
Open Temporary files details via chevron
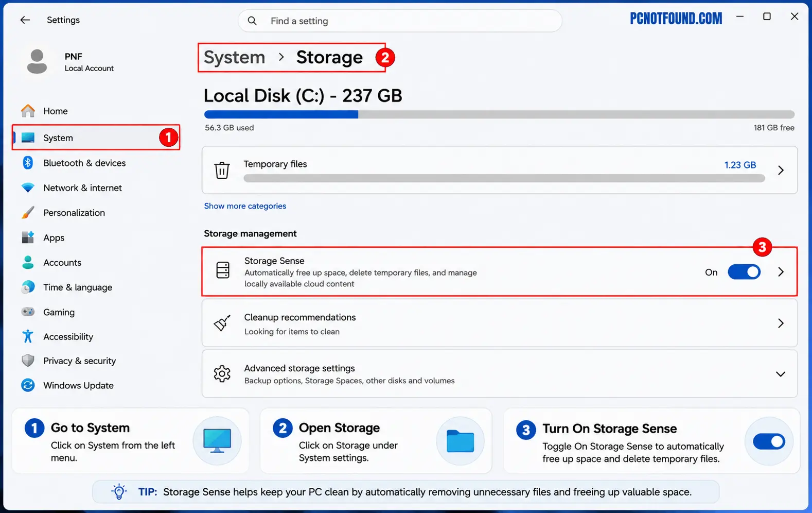781,170
